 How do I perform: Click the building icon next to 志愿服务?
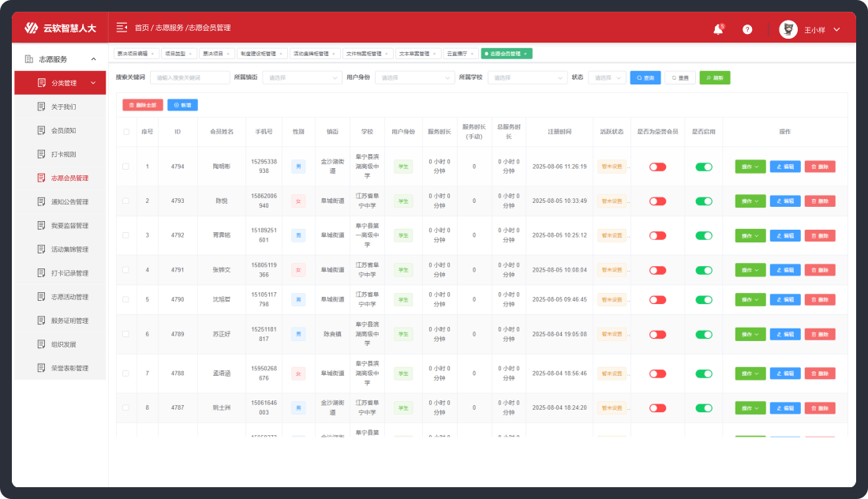(29, 59)
